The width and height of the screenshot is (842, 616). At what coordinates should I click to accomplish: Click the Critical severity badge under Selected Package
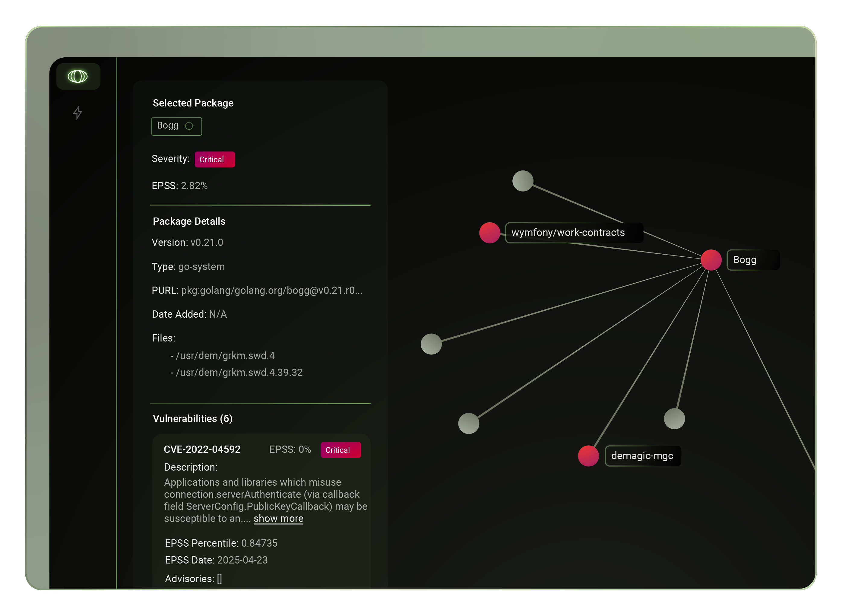215,160
